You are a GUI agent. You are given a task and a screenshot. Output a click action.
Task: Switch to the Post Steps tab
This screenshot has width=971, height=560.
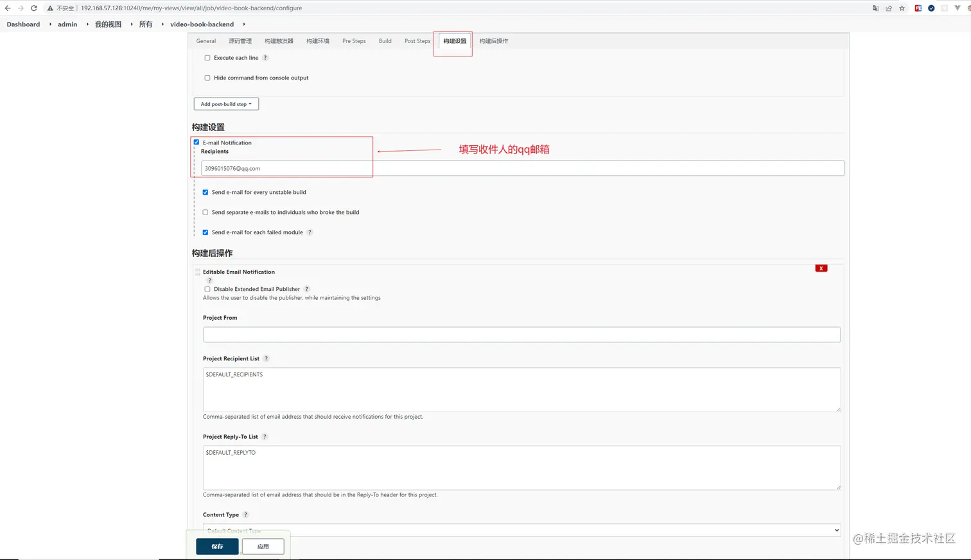coord(417,41)
